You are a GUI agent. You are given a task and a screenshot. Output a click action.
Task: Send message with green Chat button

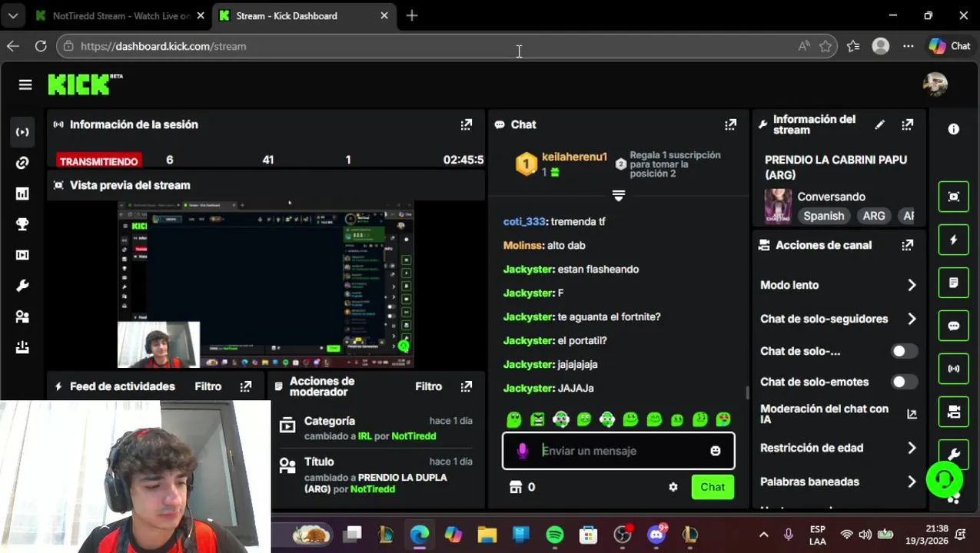coord(713,487)
